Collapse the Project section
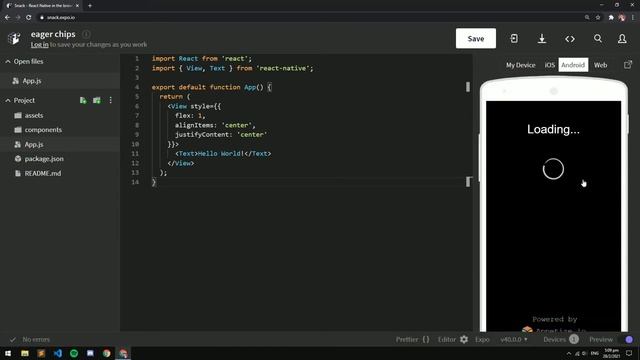Image resolution: width=640 pixels, height=360 pixels. click(x=8, y=100)
